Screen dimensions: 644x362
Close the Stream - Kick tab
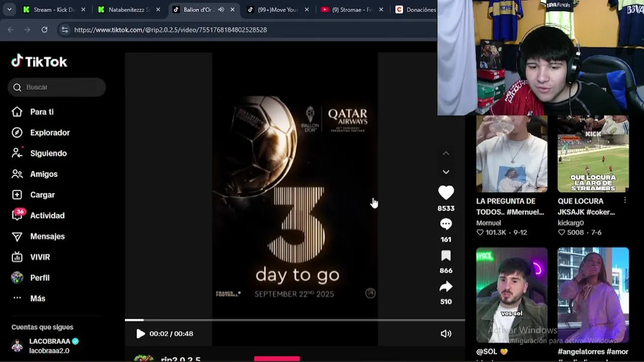click(x=83, y=10)
